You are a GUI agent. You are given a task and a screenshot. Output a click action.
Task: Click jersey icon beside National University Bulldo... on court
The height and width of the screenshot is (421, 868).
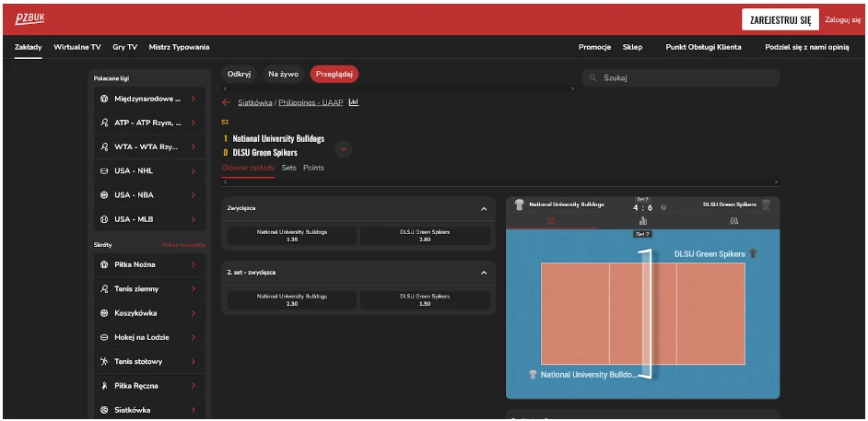pyautogui.click(x=534, y=375)
